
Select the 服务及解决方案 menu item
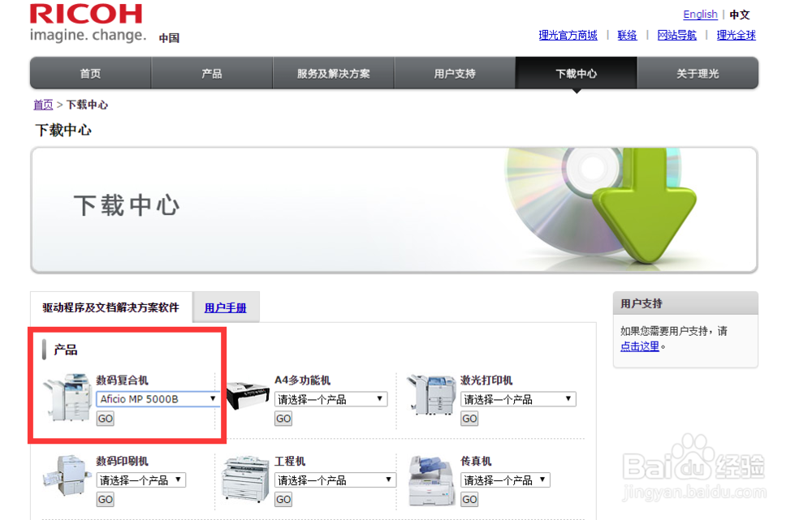click(x=333, y=73)
